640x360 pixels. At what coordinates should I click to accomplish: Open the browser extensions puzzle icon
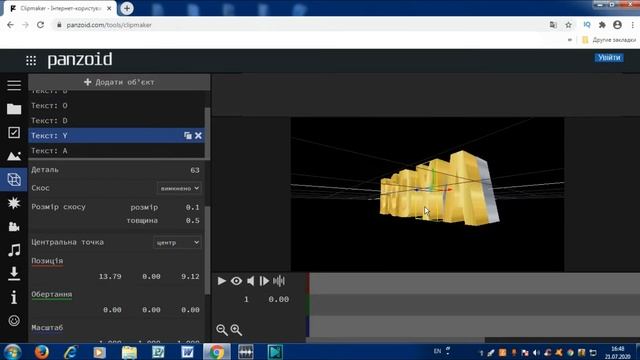[602, 25]
